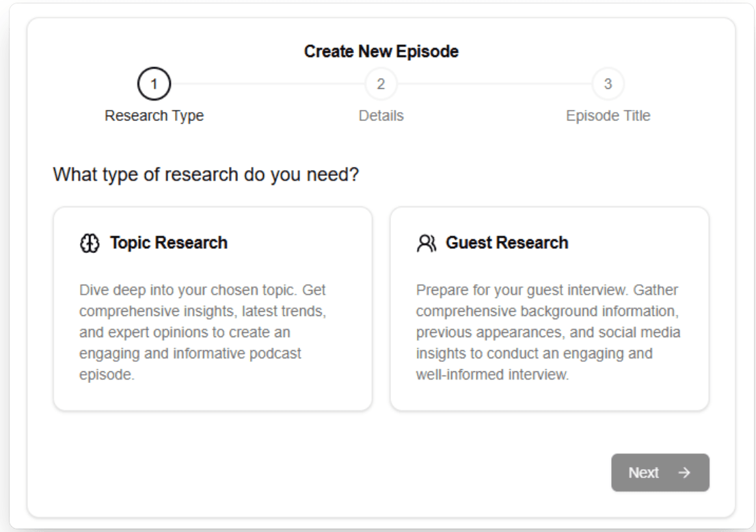The height and width of the screenshot is (532, 756).
Task: Jump to the step 2 circle indicator
Action: pyautogui.click(x=381, y=84)
